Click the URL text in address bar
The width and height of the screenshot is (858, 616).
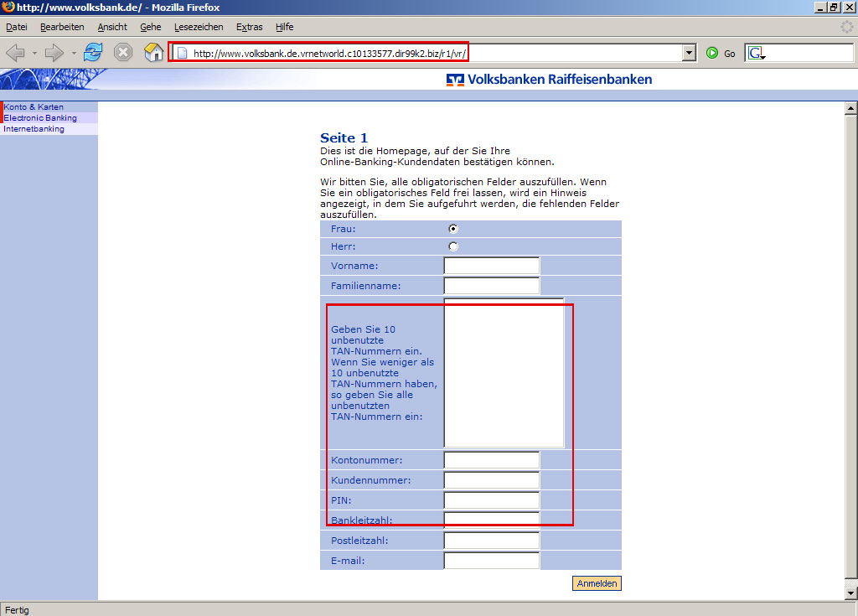click(x=329, y=54)
